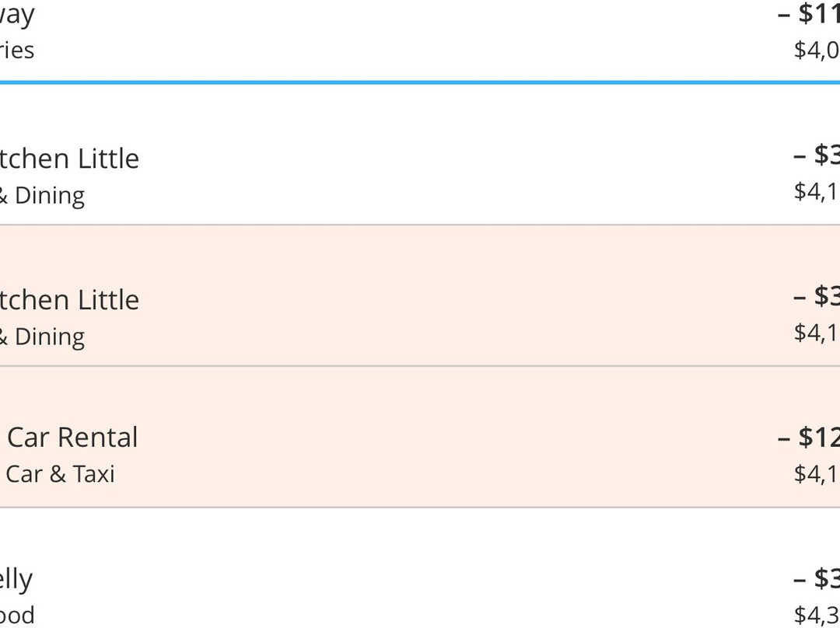Click the balance in white Kitchen Little row
This screenshot has height=628, width=840.
[817, 191]
